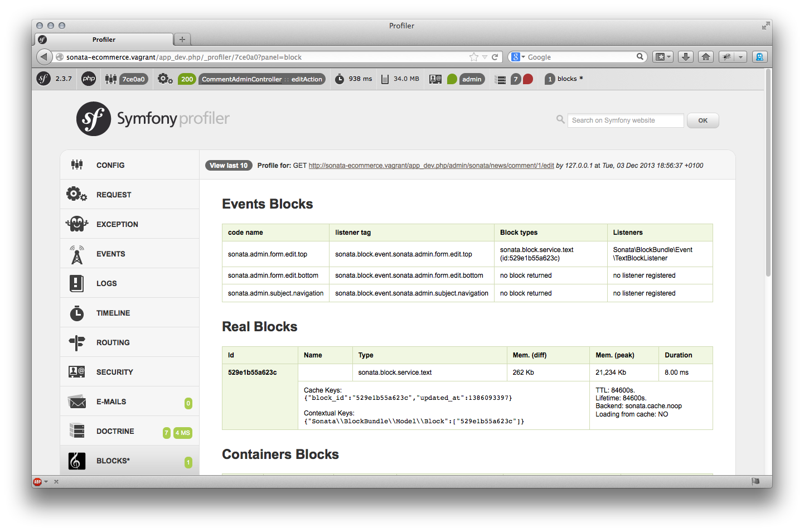Open the profiled comment edit URL link

[x=431, y=166]
